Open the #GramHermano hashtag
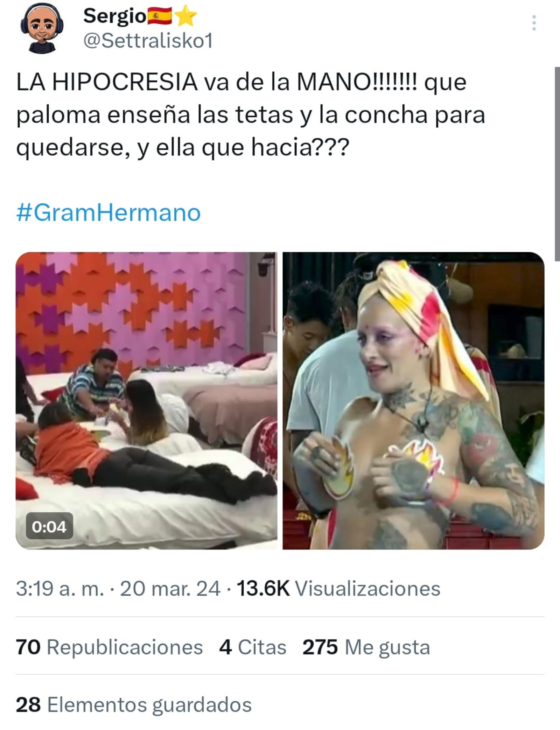 (108, 213)
